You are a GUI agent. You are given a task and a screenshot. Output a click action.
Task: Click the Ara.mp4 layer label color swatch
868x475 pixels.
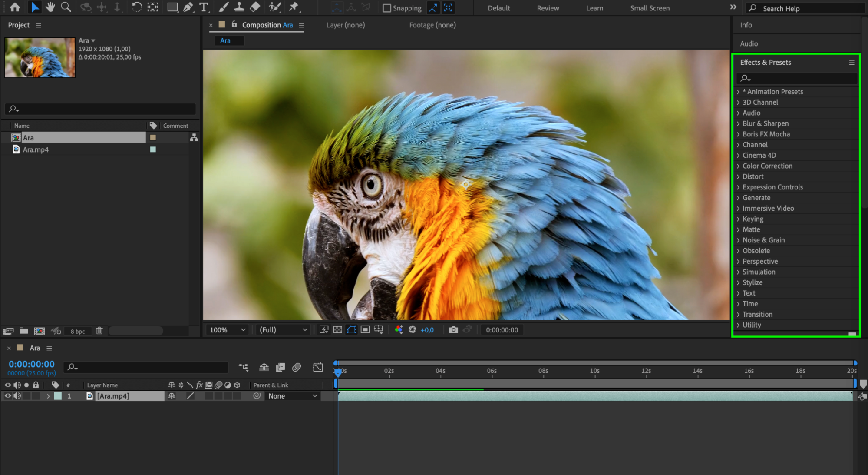tap(58, 396)
